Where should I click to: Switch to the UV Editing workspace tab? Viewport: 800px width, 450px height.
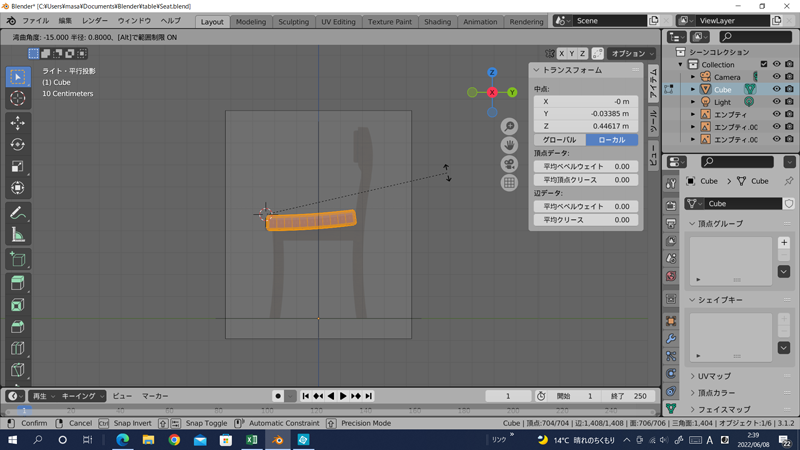338,22
